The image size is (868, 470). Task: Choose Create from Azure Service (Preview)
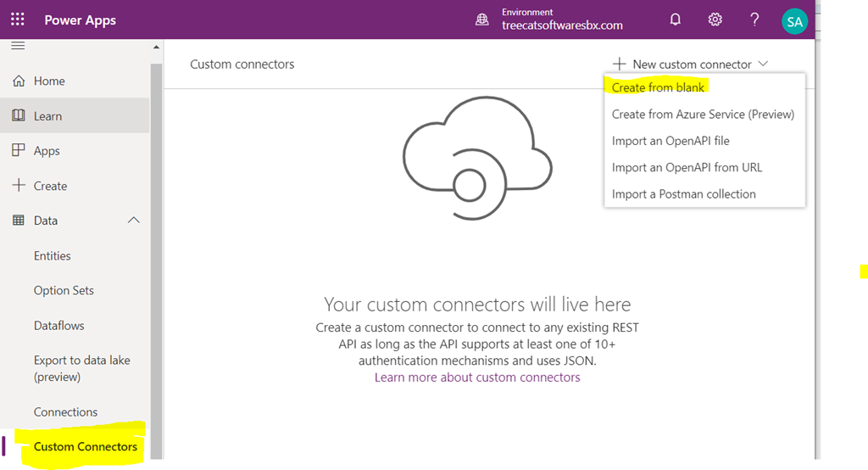coord(703,115)
